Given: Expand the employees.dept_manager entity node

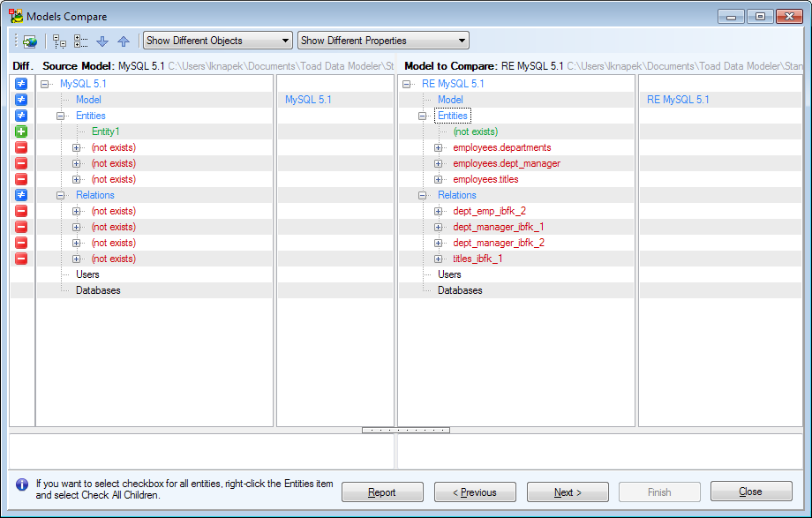Looking at the screenshot, I should (x=438, y=163).
